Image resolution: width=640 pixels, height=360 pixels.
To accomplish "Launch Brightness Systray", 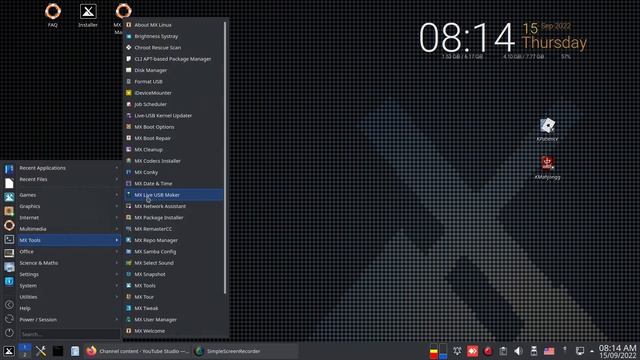I will pyautogui.click(x=174, y=36).
